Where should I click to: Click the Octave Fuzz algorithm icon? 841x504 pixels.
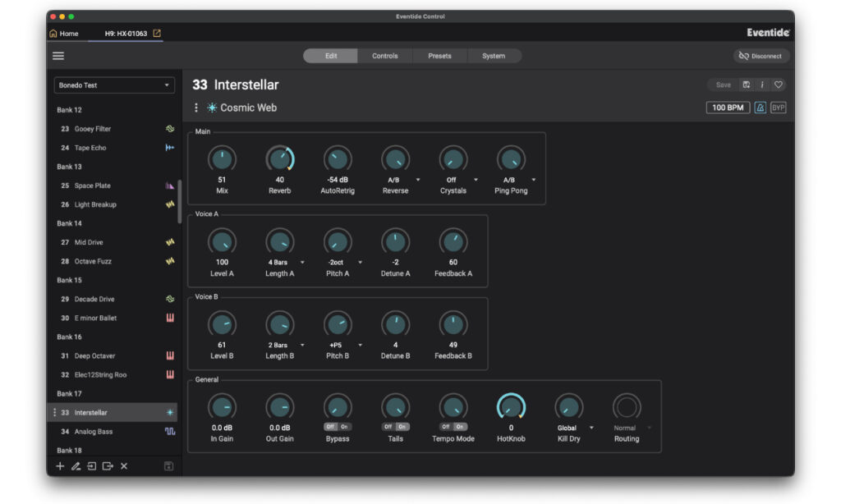pyautogui.click(x=170, y=261)
